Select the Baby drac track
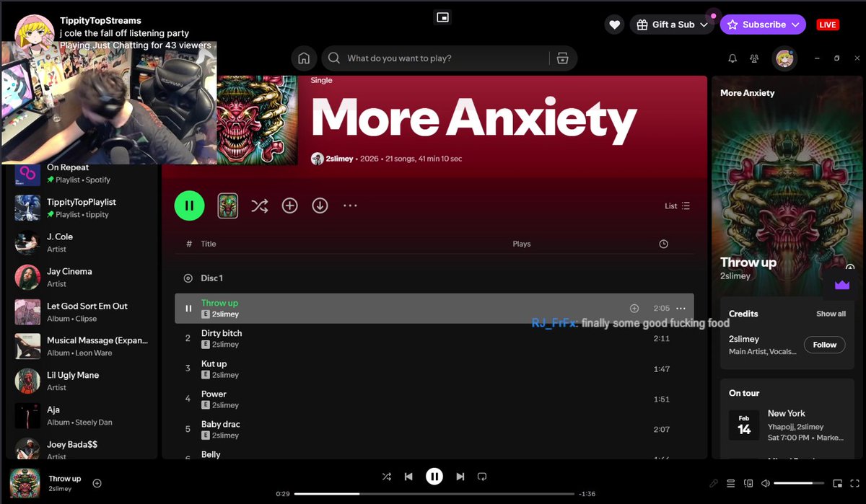 tap(434, 429)
